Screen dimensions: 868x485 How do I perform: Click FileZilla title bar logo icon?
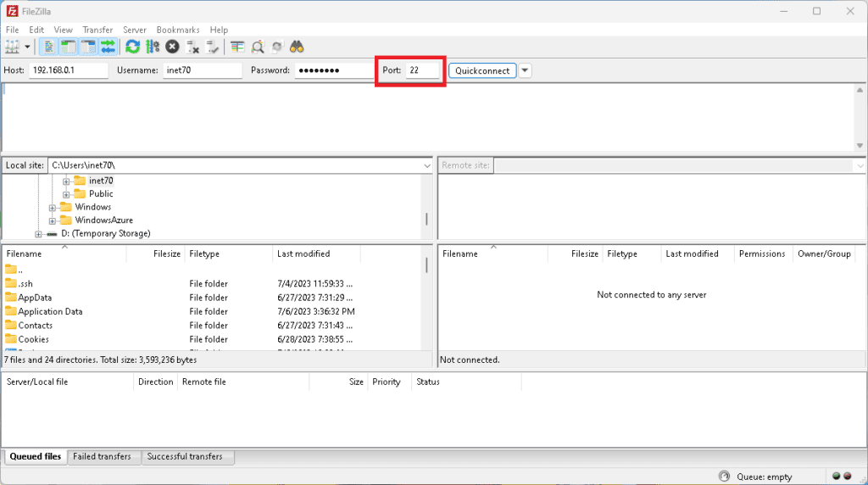click(x=12, y=11)
